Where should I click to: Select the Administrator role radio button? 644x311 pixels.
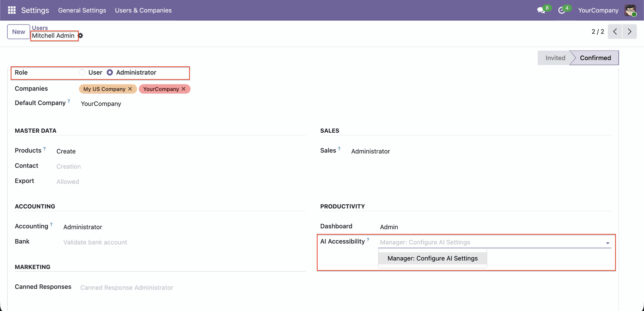pyautogui.click(x=110, y=72)
